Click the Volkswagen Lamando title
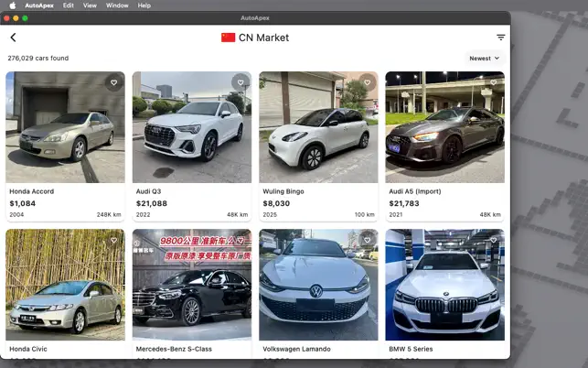 296,349
